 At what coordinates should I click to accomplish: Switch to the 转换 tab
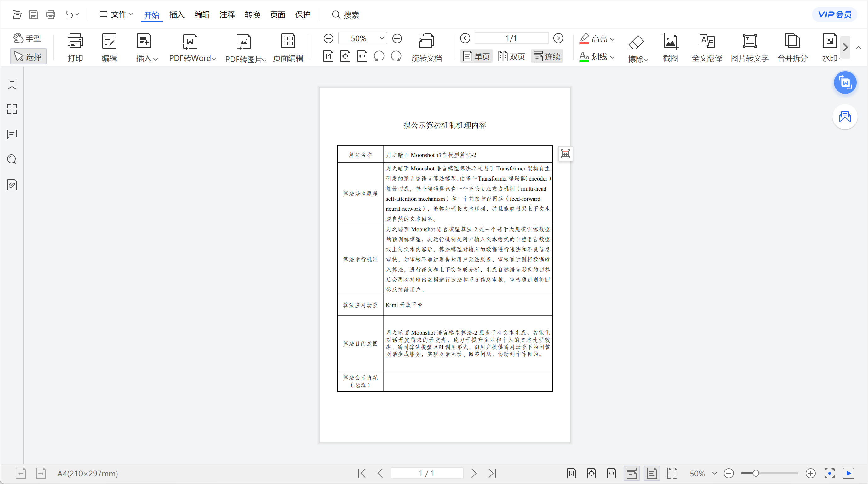tap(252, 15)
